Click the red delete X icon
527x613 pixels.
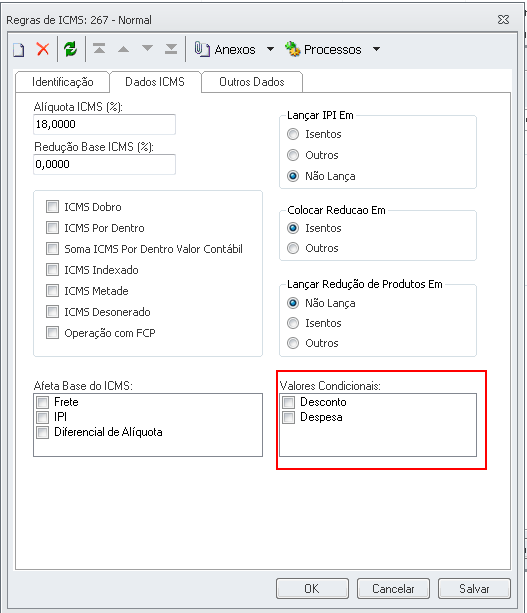tap(43, 49)
